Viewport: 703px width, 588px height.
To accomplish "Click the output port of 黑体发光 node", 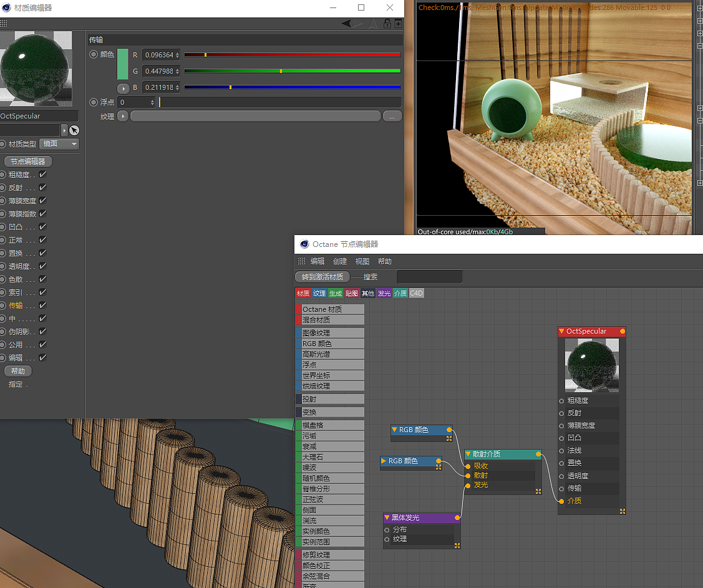I will [457, 518].
